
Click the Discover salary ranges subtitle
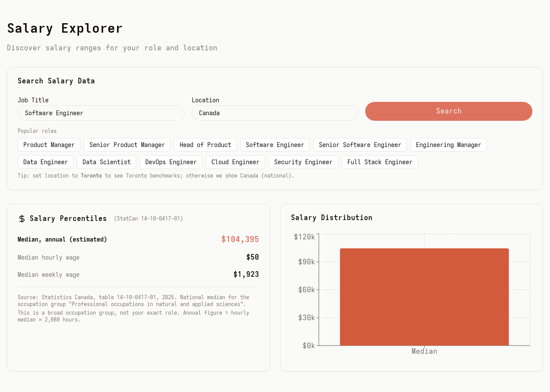click(x=112, y=48)
